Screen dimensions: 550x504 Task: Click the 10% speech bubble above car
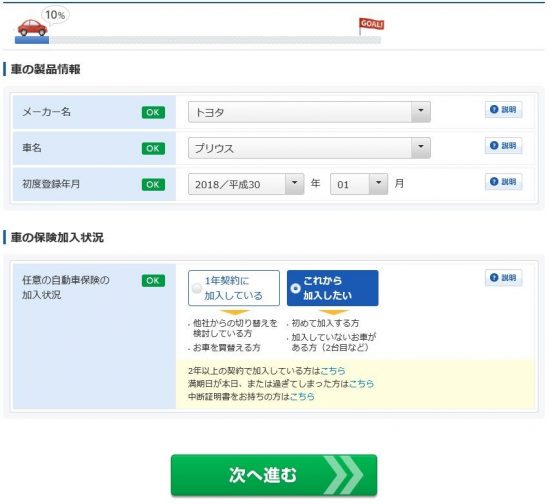point(55,15)
